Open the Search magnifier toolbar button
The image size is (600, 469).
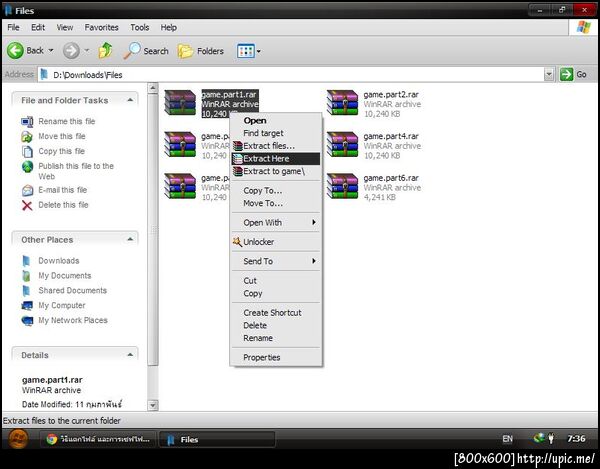click(146, 51)
